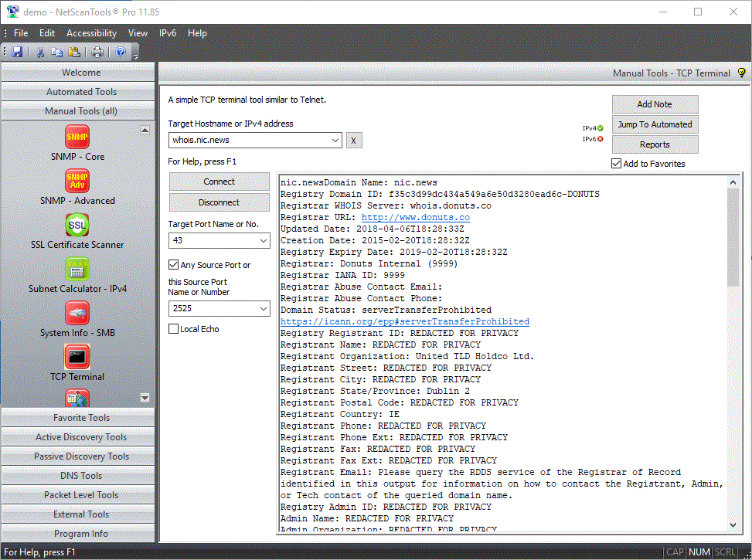Open the Source Port 2525 dropdown
752x560 pixels.
(264, 308)
